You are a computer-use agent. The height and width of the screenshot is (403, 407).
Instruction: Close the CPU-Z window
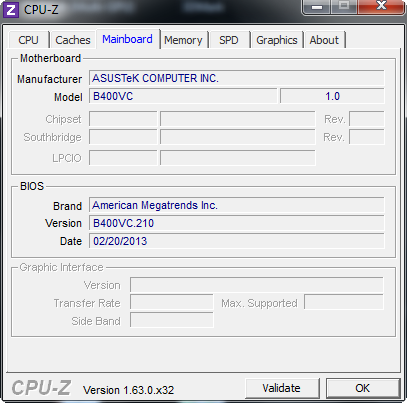click(x=381, y=7)
